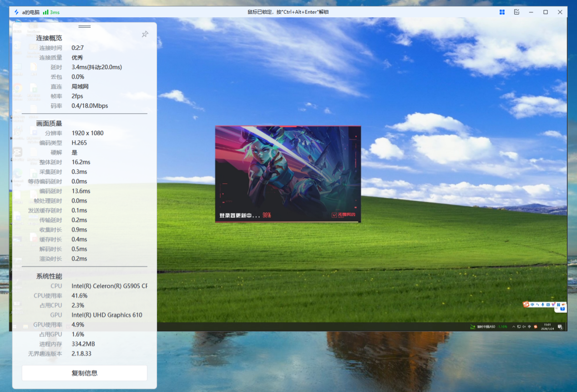Viewport: 577px width, 392px height.
Task: Click the note/edit icon in title bar
Action: (516, 12)
